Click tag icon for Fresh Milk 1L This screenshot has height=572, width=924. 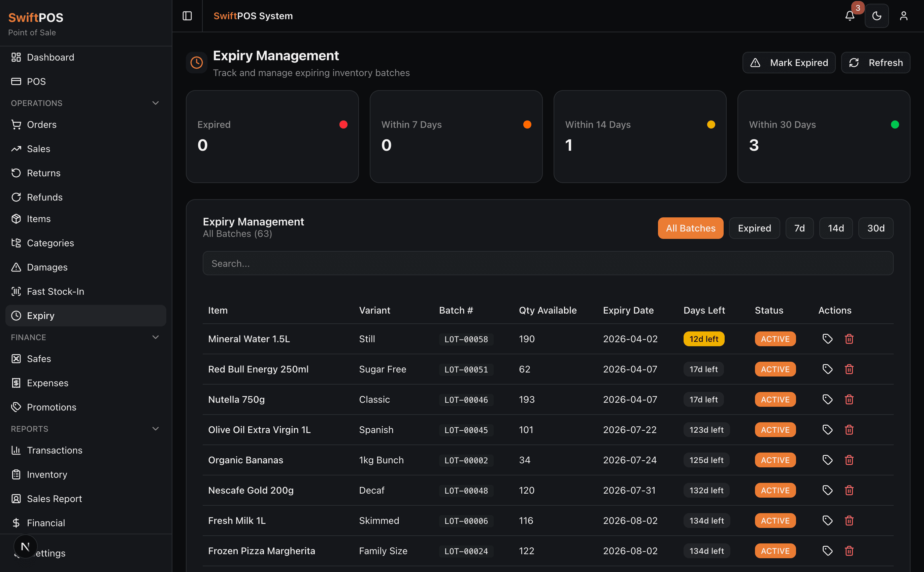click(827, 521)
